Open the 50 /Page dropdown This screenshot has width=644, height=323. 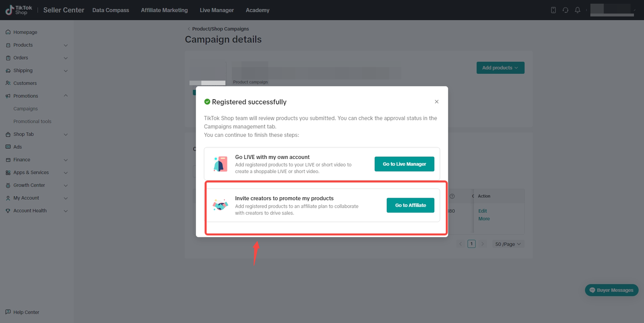[x=509, y=244]
